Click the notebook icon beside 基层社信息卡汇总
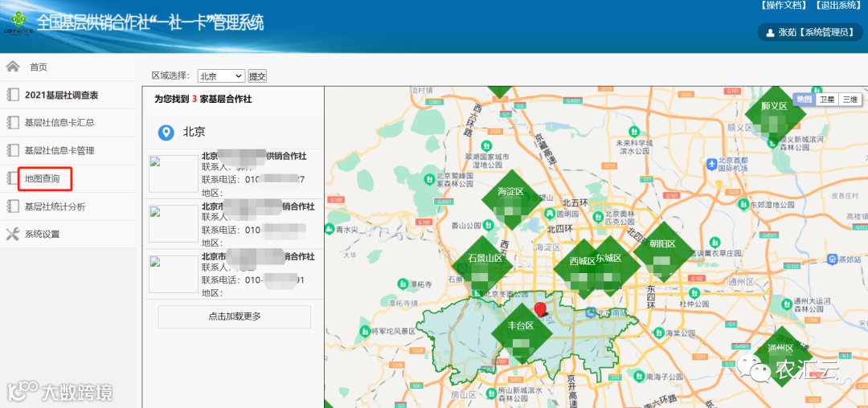This screenshot has height=408, width=868. coord(13,123)
